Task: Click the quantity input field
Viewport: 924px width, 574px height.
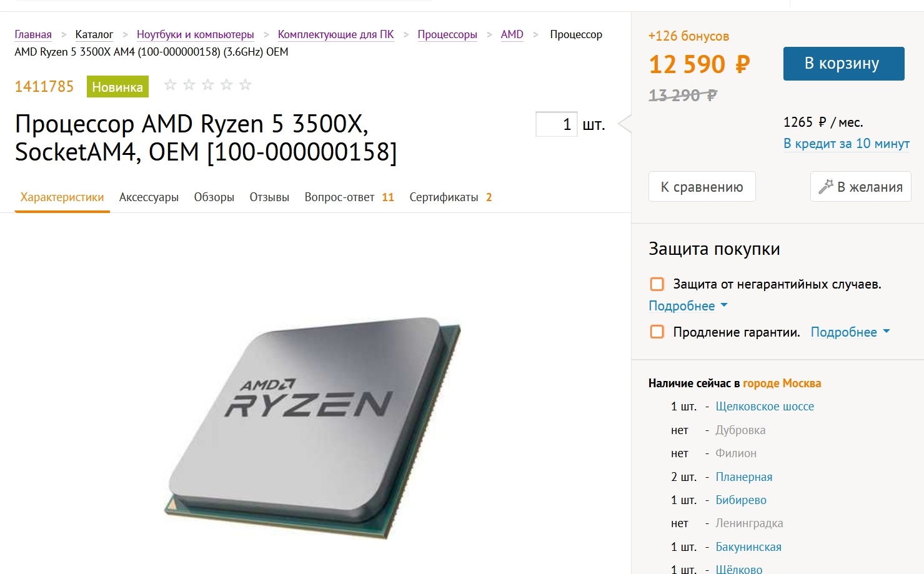Action: [556, 124]
